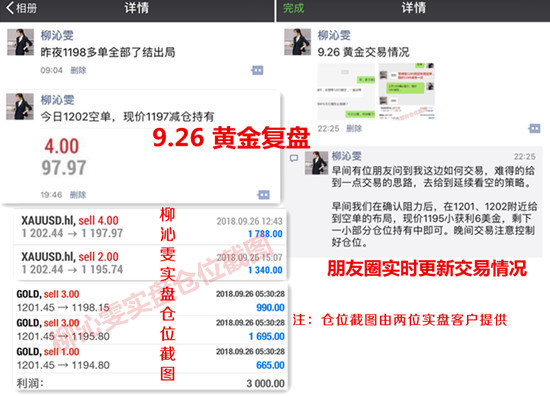Go back to 相册 album

point(22,8)
